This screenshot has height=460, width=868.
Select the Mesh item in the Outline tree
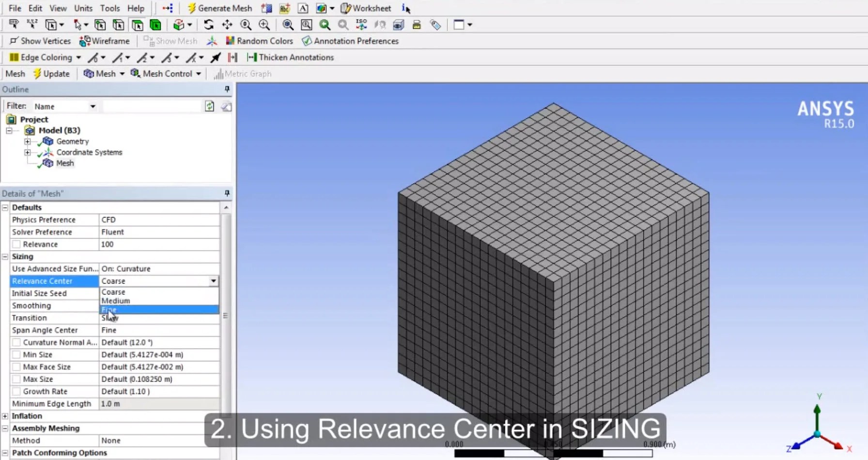click(66, 163)
